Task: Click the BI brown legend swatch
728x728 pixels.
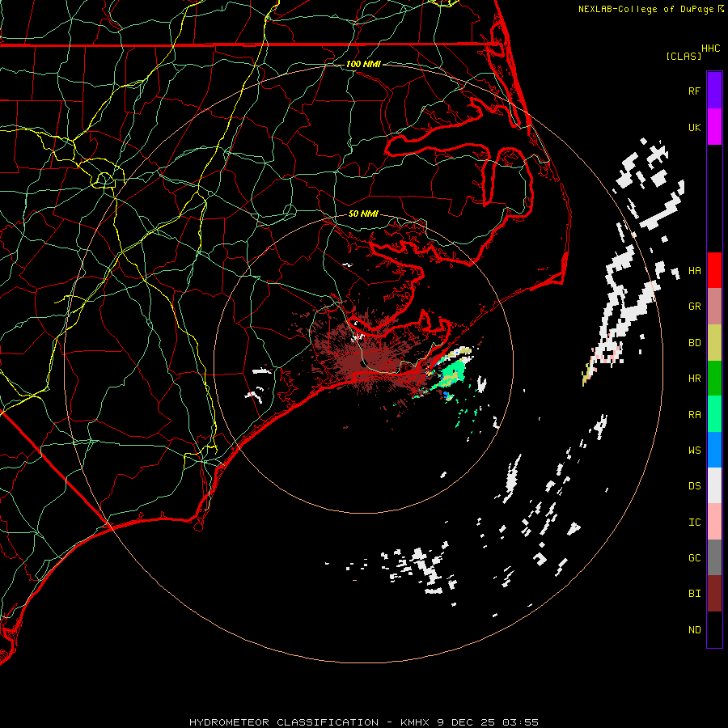Action: click(x=714, y=594)
